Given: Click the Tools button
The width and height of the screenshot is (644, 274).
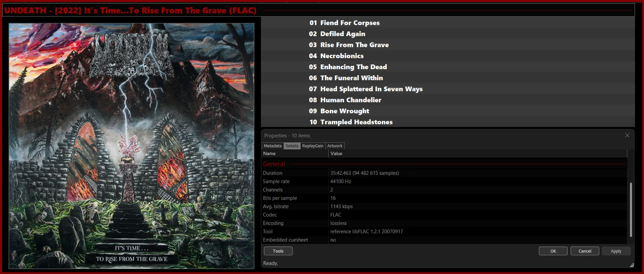Looking at the screenshot, I should click(278, 251).
